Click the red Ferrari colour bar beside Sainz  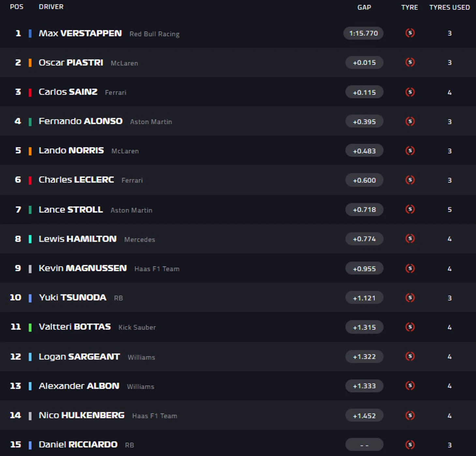coord(30,93)
